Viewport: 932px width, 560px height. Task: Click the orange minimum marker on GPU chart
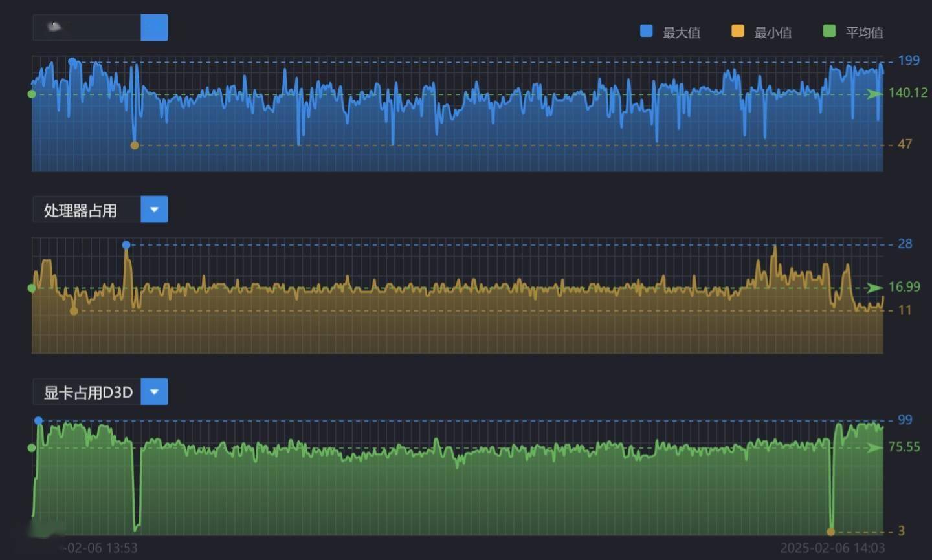point(830,532)
